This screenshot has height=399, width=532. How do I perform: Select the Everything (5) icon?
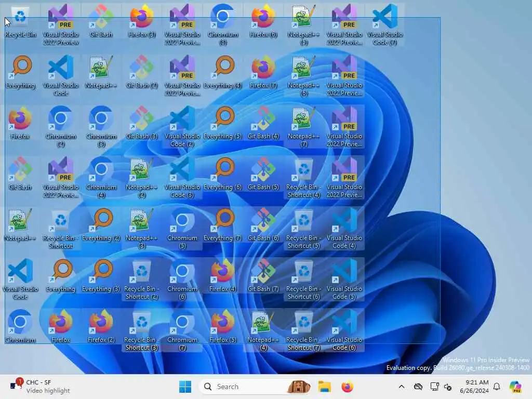223,123
